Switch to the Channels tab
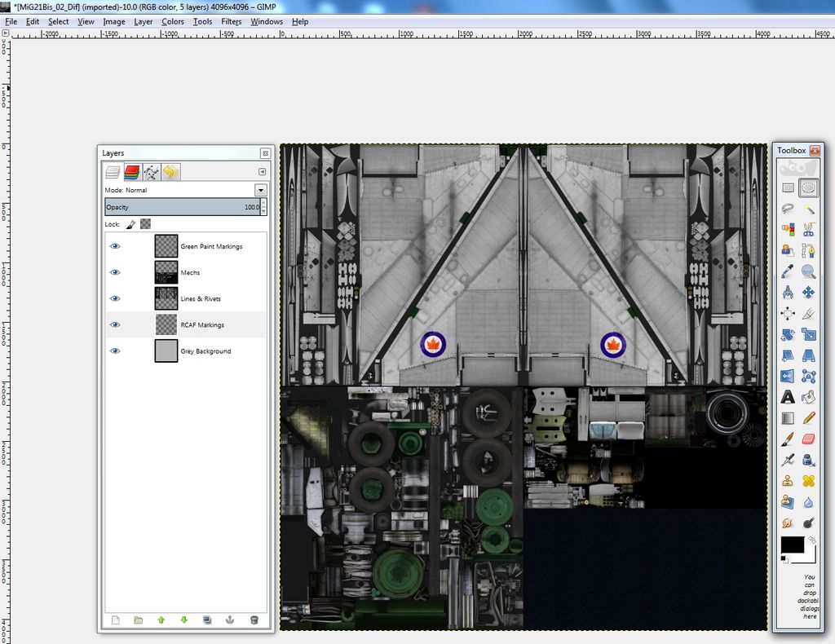Screen dimensions: 835x644 pyautogui.click(x=132, y=171)
